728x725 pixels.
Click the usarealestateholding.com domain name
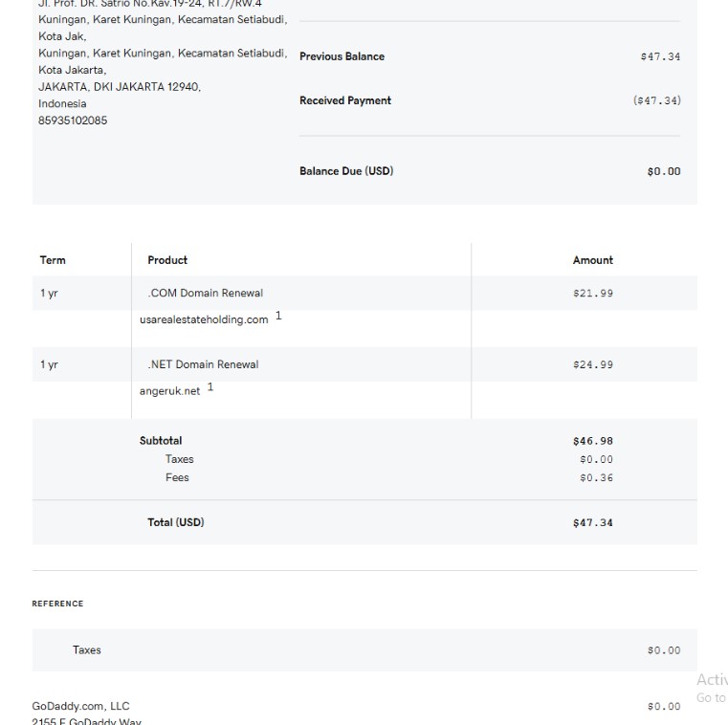pyautogui.click(x=204, y=319)
